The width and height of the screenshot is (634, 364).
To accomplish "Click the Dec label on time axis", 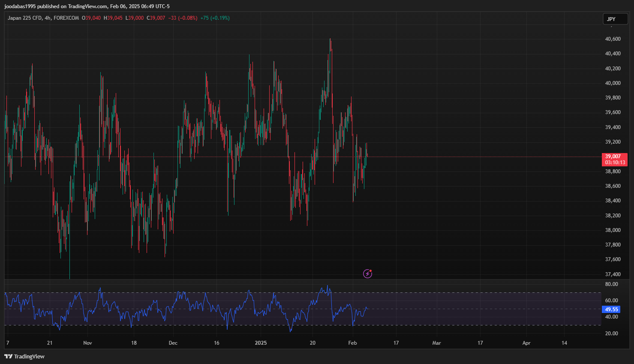I will [x=173, y=343].
